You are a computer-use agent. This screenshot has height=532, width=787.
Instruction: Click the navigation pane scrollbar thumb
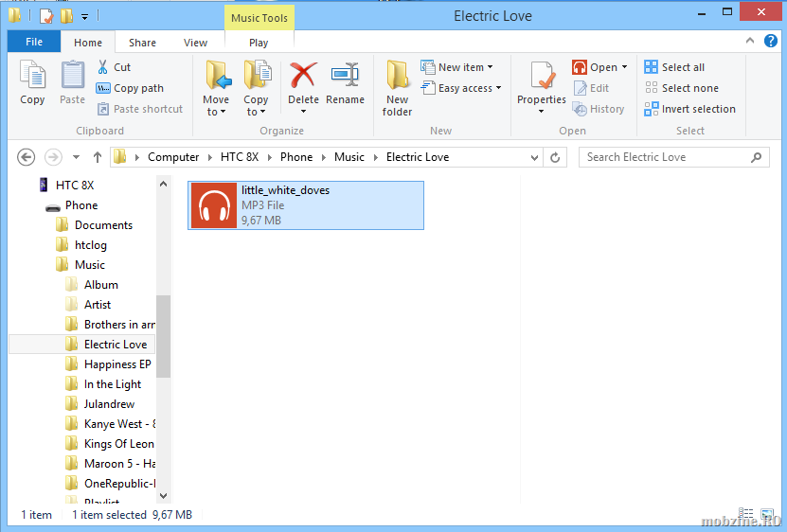pyautogui.click(x=163, y=336)
